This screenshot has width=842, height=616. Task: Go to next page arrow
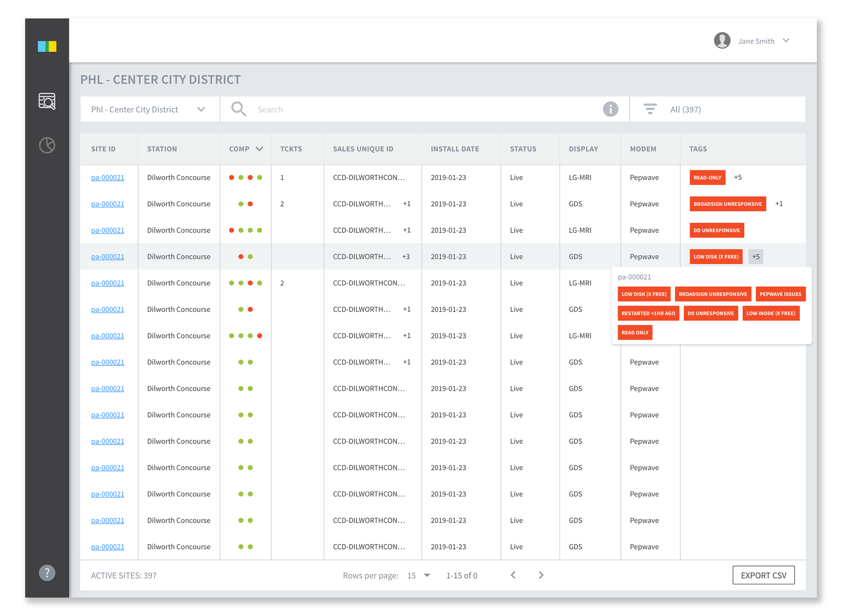[x=541, y=575]
